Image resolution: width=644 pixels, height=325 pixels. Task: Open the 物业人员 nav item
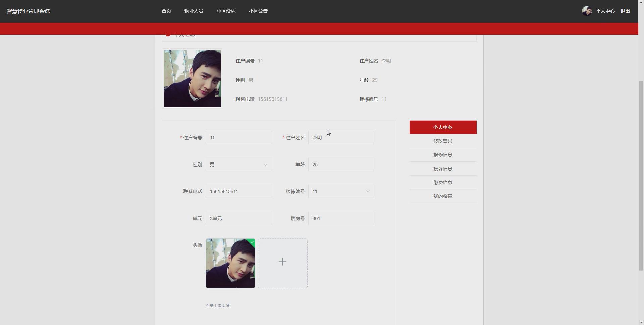(x=194, y=11)
